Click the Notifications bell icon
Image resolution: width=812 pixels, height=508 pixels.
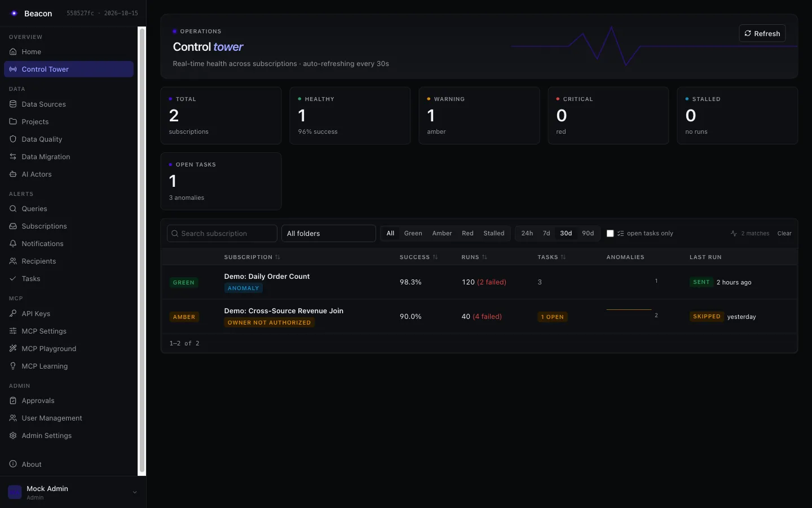click(x=13, y=244)
